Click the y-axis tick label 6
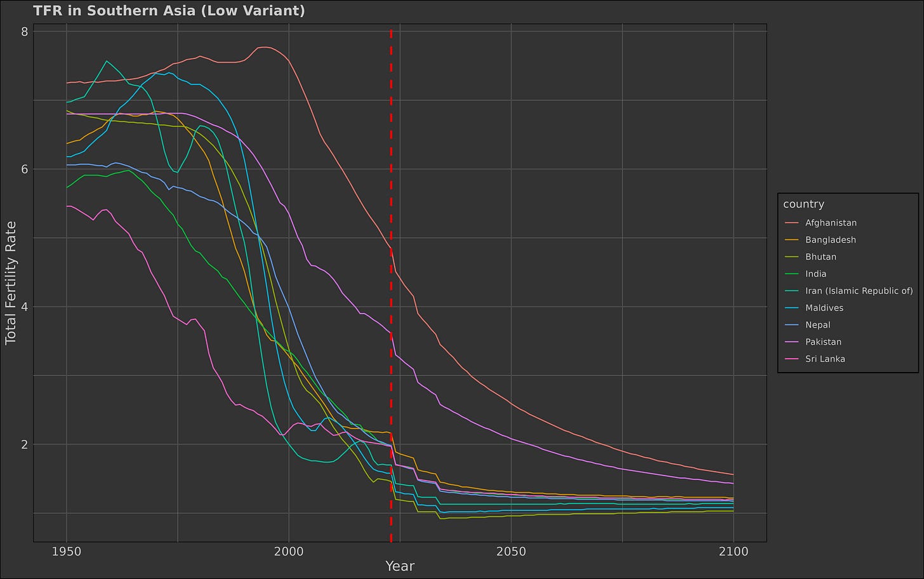This screenshot has height=579, width=924. tap(25, 169)
